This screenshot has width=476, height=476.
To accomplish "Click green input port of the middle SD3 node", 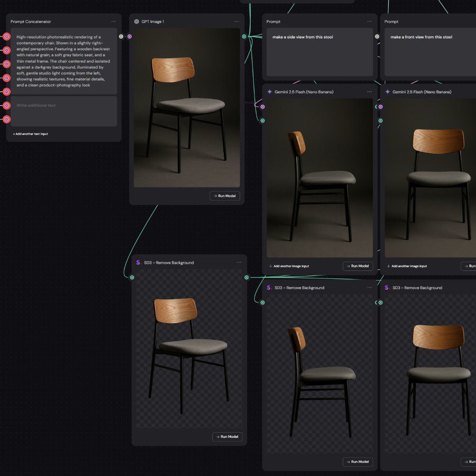I will (x=262, y=303).
